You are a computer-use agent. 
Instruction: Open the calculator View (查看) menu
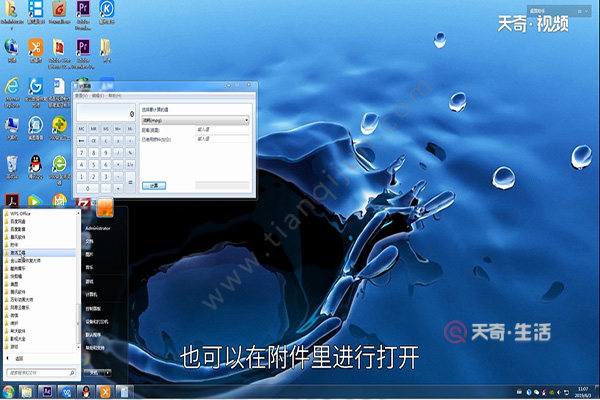point(82,96)
